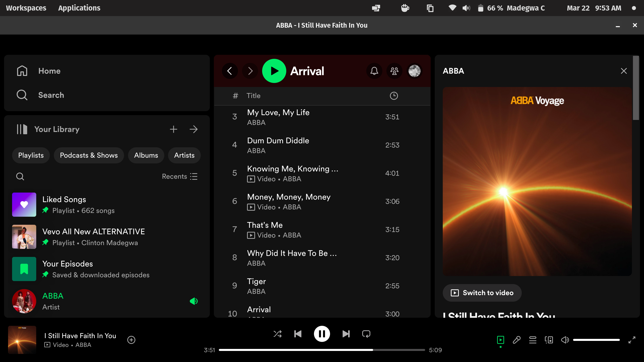Go forward with the right chevron
644x362 pixels.
pos(250,71)
